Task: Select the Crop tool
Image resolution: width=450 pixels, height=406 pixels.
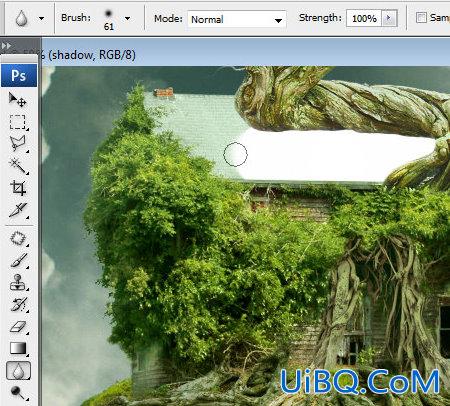Action: [x=17, y=188]
